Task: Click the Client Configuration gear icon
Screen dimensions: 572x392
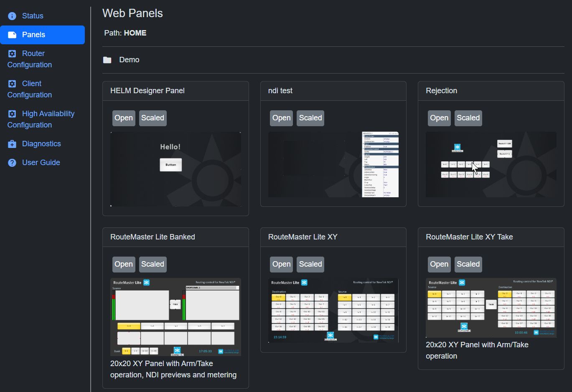Action: 12,84
